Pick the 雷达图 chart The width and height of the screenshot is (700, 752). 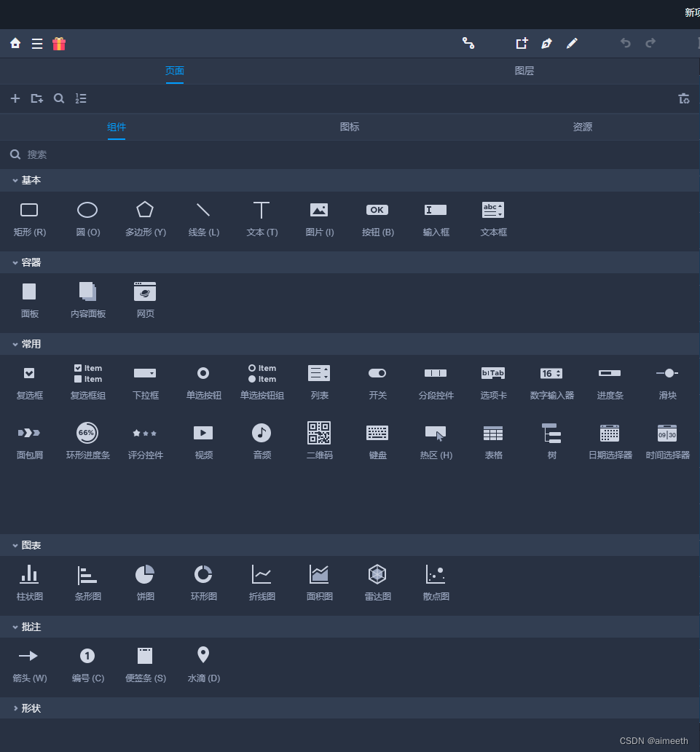[x=378, y=583]
